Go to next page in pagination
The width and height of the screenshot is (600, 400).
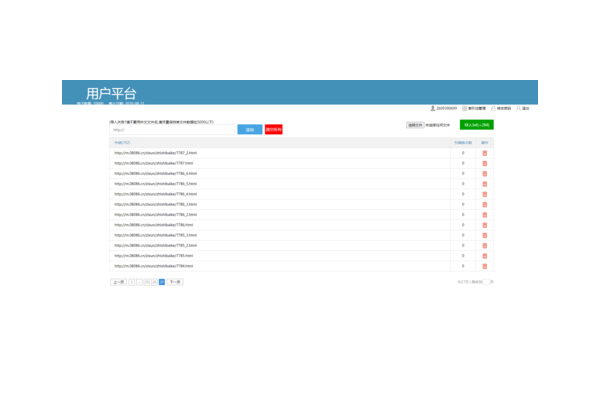(x=175, y=282)
